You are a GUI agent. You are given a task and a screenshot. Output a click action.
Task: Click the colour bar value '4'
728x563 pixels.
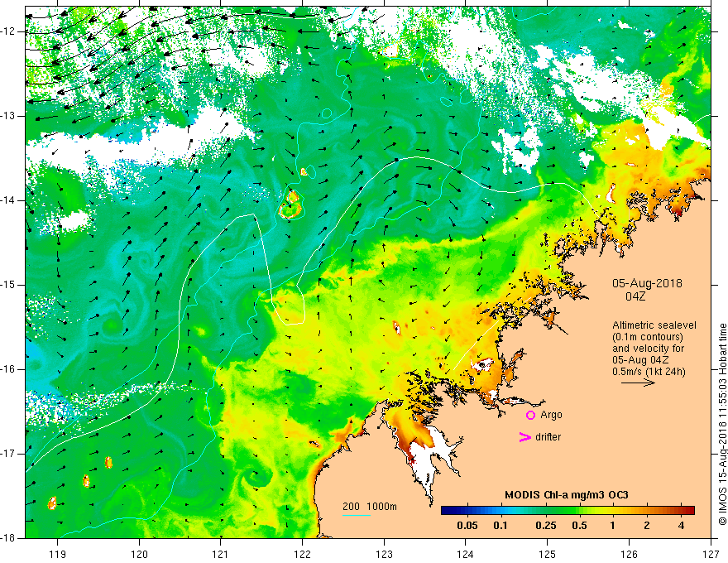[681, 526]
